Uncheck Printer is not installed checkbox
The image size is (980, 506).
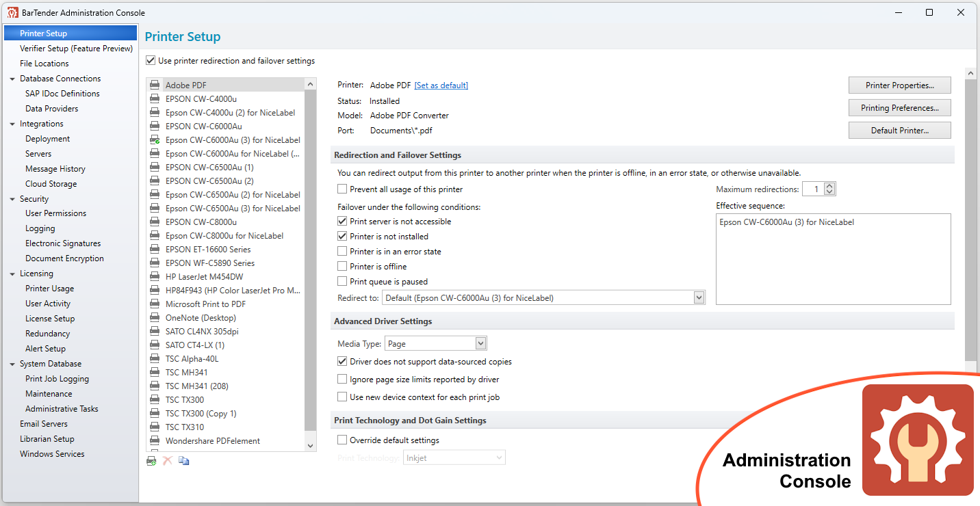pyautogui.click(x=342, y=237)
